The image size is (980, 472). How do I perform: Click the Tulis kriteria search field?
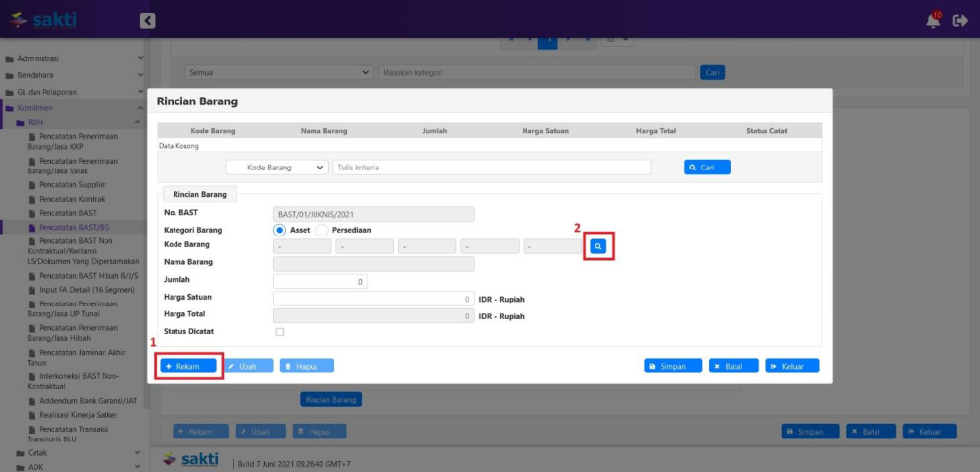pyautogui.click(x=492, y=168)
